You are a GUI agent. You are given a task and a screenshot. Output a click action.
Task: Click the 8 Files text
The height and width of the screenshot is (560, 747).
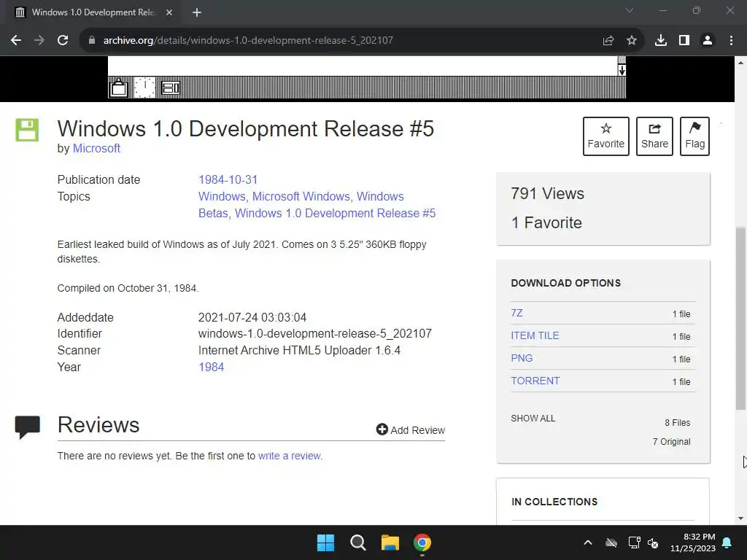coord(678,423)
